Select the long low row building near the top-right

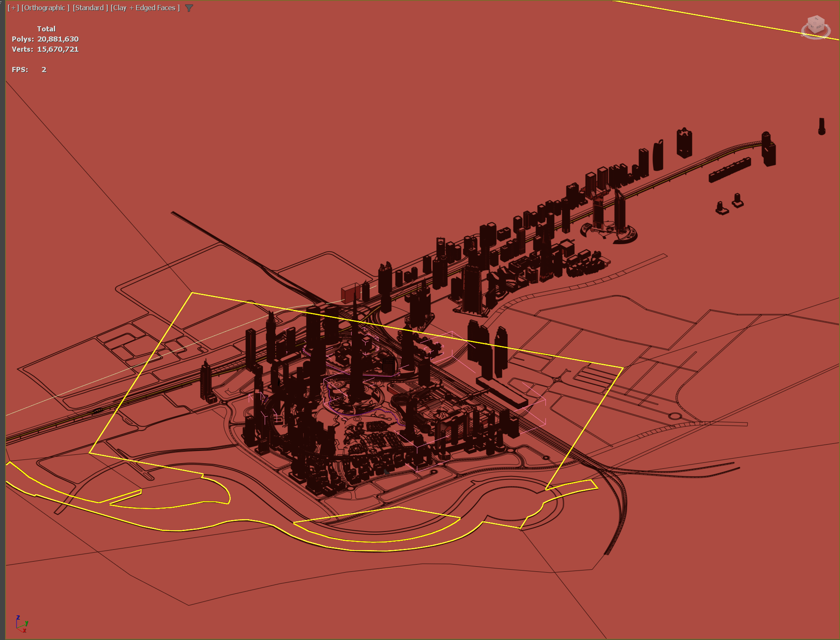click(x=729, y=170)
